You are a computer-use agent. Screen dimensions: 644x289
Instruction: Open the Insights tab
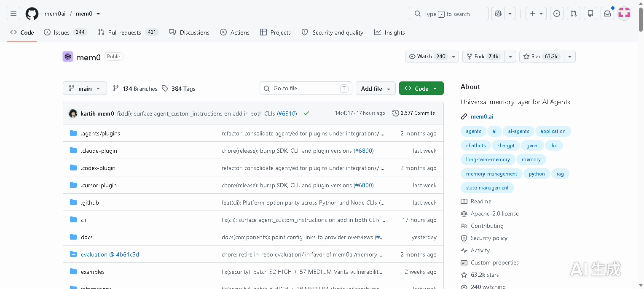tap(389, 32)
